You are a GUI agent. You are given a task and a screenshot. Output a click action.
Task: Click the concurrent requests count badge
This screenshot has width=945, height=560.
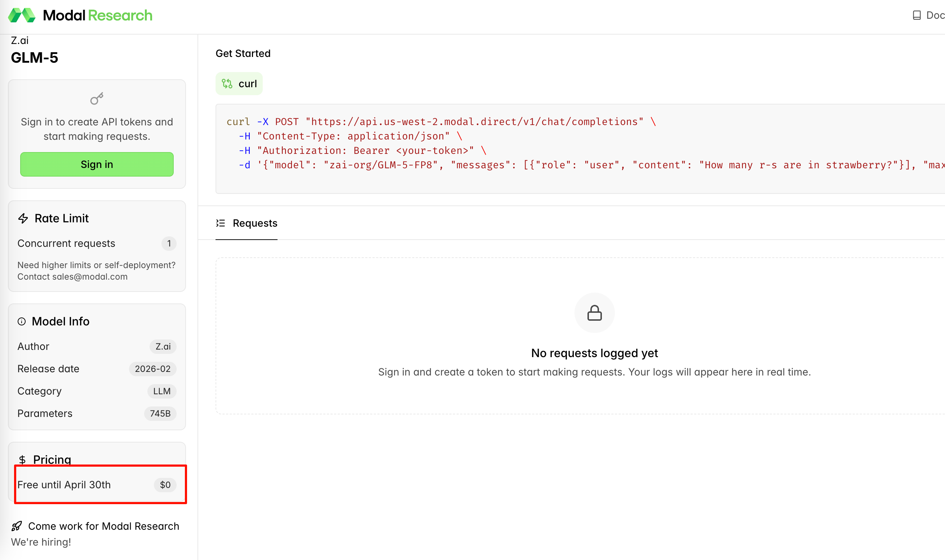169,243
